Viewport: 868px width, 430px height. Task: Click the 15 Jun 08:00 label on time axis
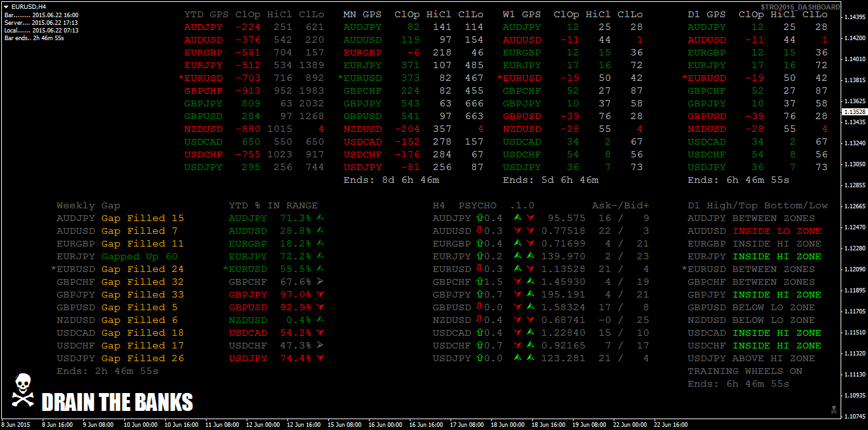(x=344, y=424)
